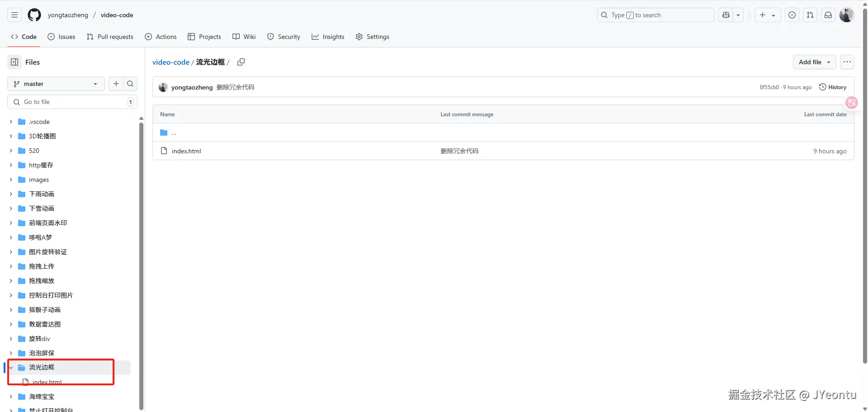Image resolution: width=868 pixels, height=412 pixels.
Task: Open the Wiki tab
Action: pyautogui.click(x=244, y=37)
